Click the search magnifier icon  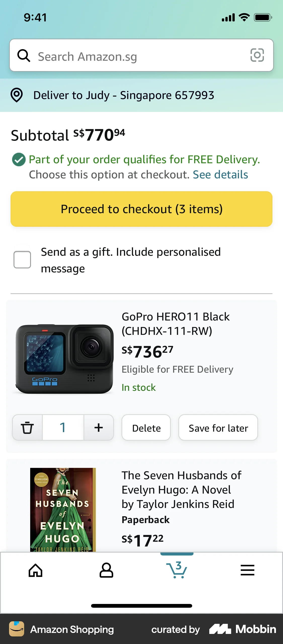click(24, 55)
